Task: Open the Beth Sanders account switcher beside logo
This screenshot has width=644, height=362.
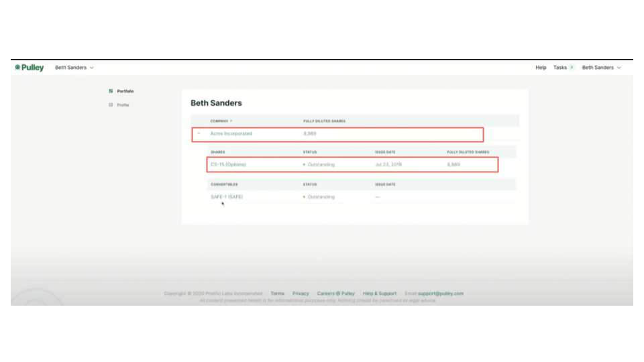Action: click(74, 68)
